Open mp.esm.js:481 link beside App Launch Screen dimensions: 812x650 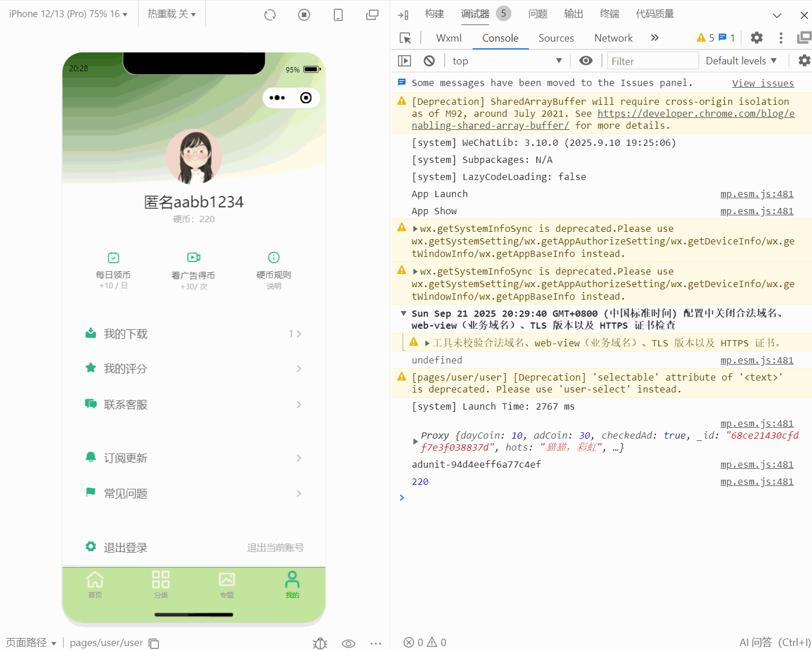point(757,194)
